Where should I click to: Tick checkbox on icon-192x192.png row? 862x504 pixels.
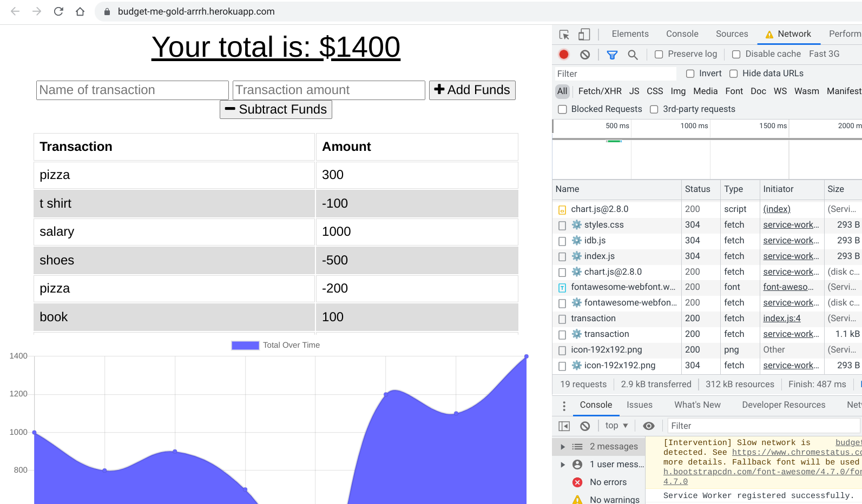click(562, 350)
